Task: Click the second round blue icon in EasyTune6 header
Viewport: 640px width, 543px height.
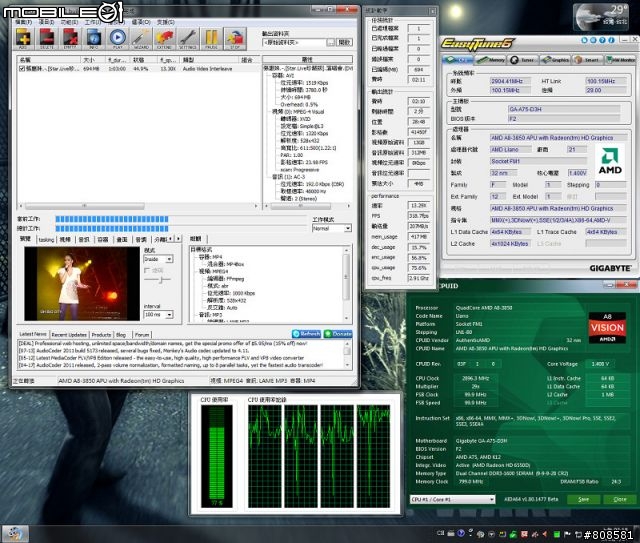Action: click(593, 40)
